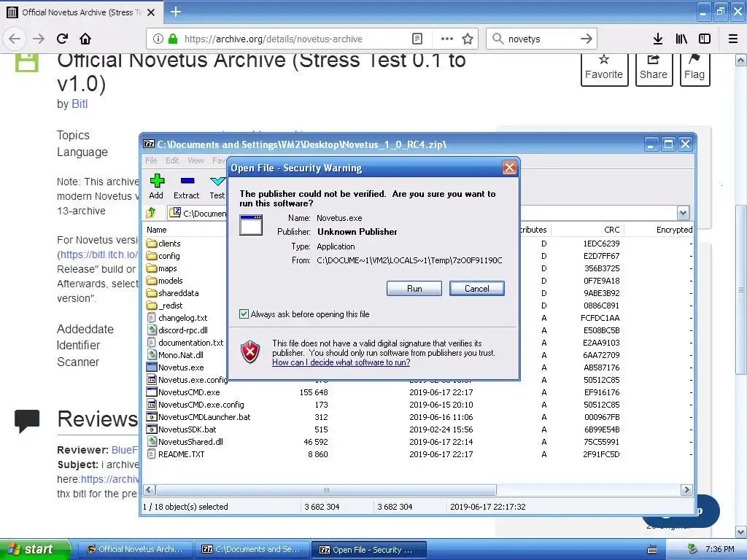
Task: Expand the 7-Zip address path dropdown
Action: coord(683,213)
